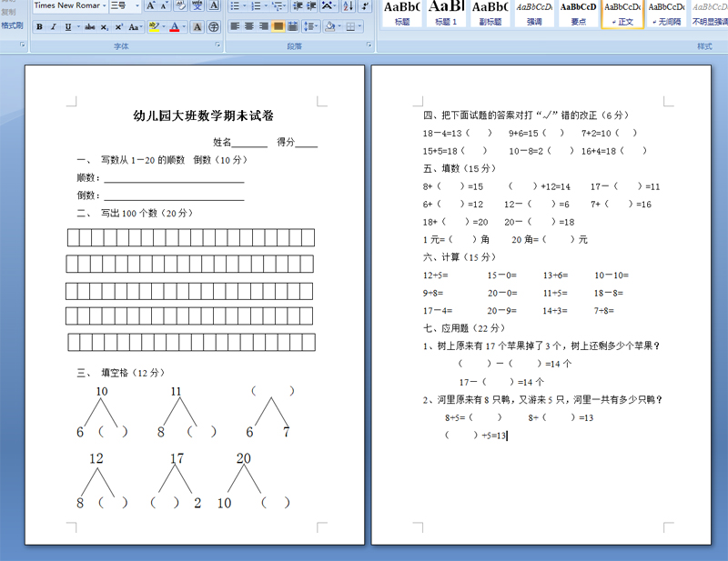728x561 pixels.
Task: Apply superscript formatting
Action: [119, 27]
